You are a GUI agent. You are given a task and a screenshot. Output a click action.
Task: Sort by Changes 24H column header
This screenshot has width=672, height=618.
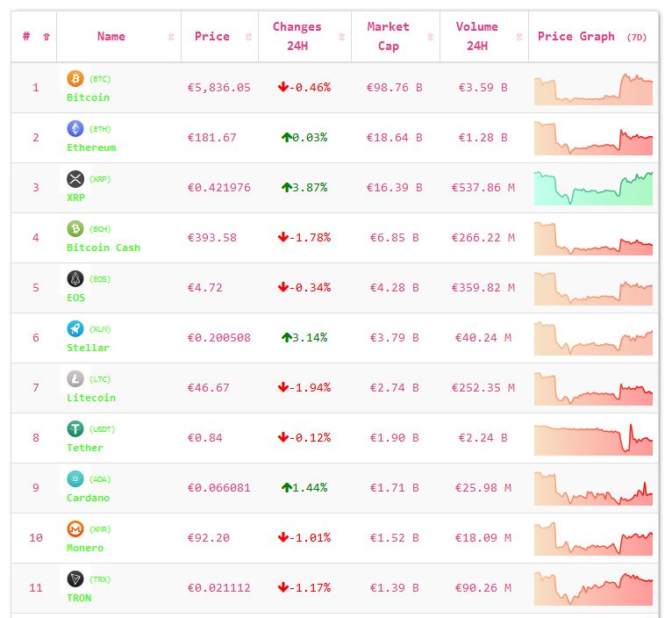click(297, 37)
